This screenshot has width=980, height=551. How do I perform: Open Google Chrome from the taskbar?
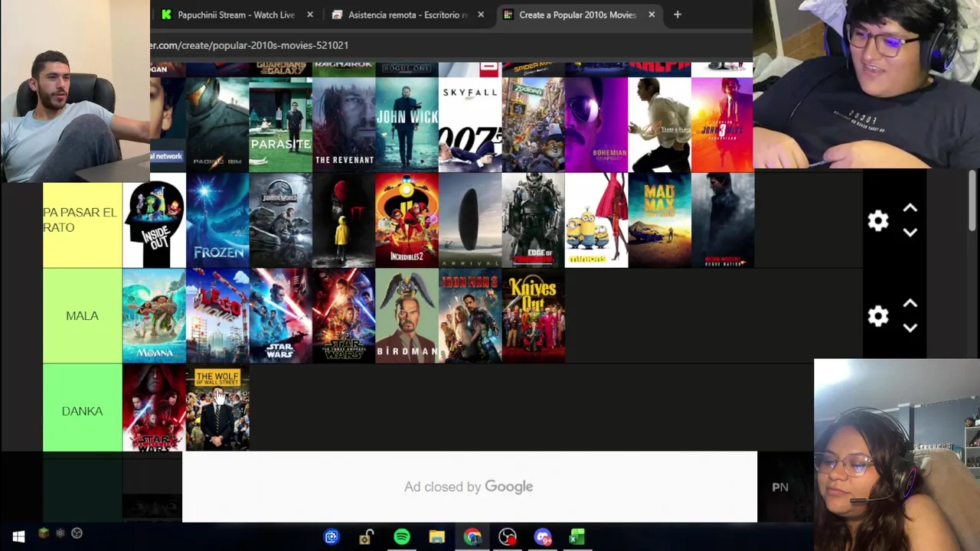click(472, 537)
